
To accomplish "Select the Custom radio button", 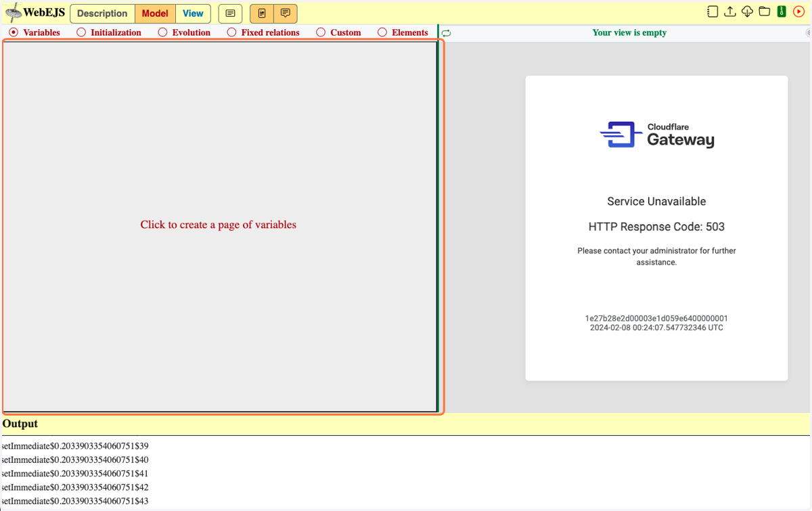I will click(x=321, y=32).
